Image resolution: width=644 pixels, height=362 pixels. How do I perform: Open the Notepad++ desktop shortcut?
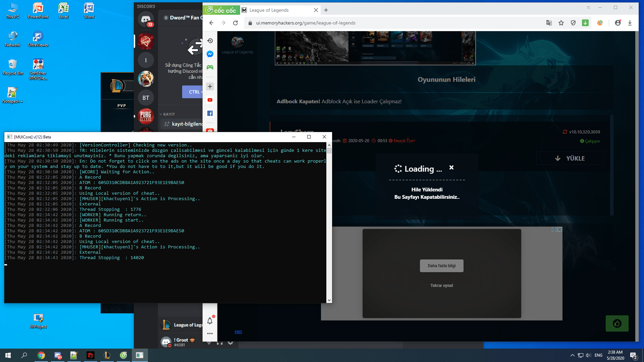pyautogui.click(x=12, y=96)
